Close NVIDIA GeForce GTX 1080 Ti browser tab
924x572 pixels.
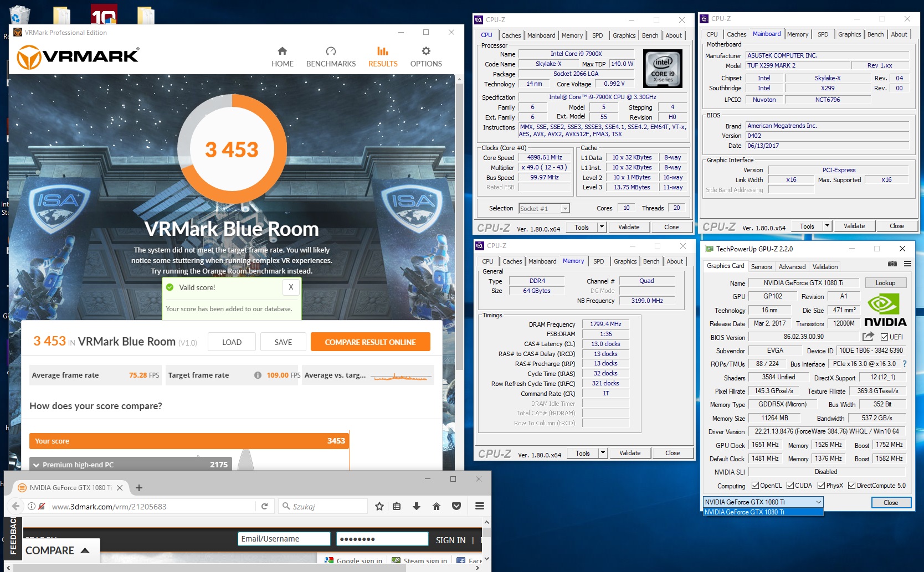[x=119, y=488]
